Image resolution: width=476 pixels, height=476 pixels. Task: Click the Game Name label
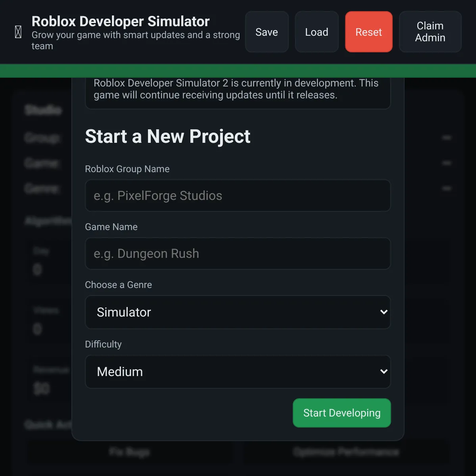point(111,227)
